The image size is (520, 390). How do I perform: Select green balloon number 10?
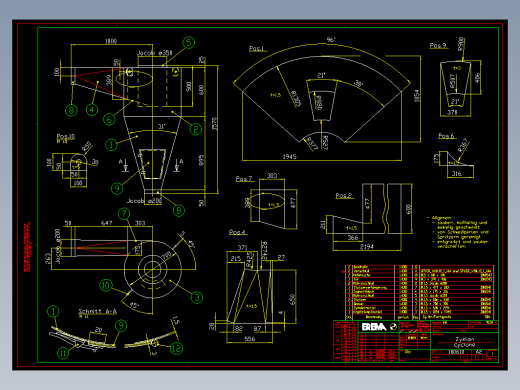[106, 285]
